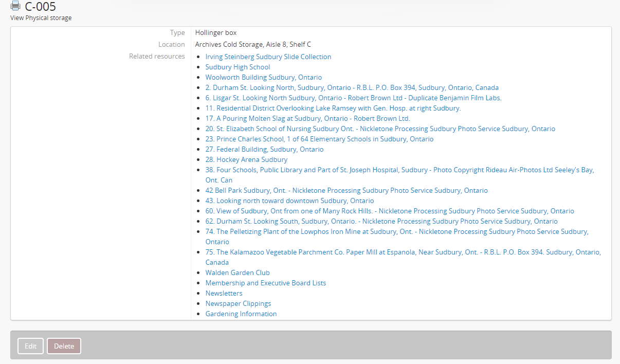Open 11. Residential District Overlooking Lake Ramsey
Image resolution: width=620 pixels, height=364 pixels.
[333, 108]
